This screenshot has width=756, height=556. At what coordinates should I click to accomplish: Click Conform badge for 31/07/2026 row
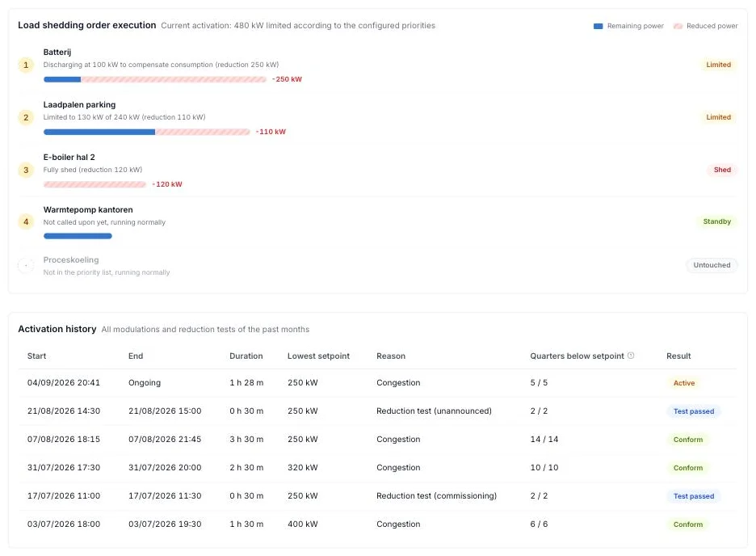pyautogui.click(x=688, y=468)
